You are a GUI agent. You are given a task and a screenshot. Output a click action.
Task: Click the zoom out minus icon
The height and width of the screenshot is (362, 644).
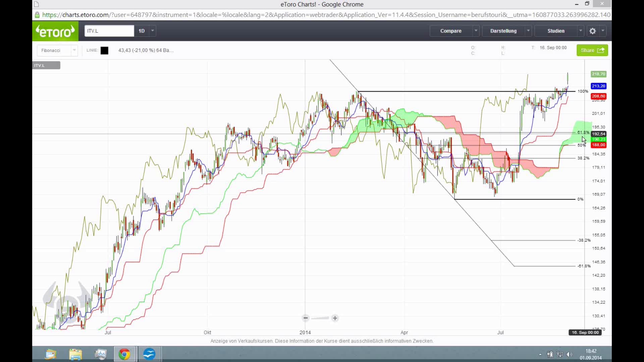pos(305,318)
